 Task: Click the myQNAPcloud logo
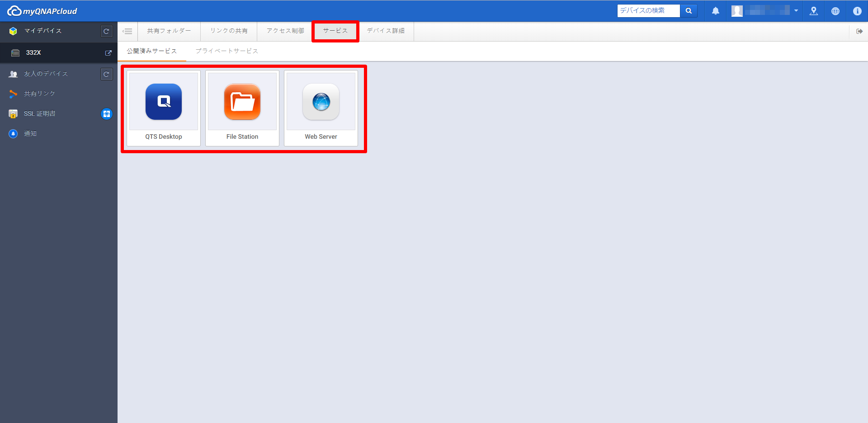pyautogui.click(x=42, y=11)
